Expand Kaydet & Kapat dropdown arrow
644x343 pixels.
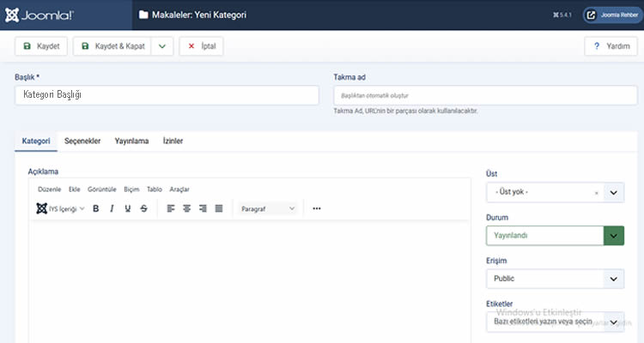[x=162, y=46]
